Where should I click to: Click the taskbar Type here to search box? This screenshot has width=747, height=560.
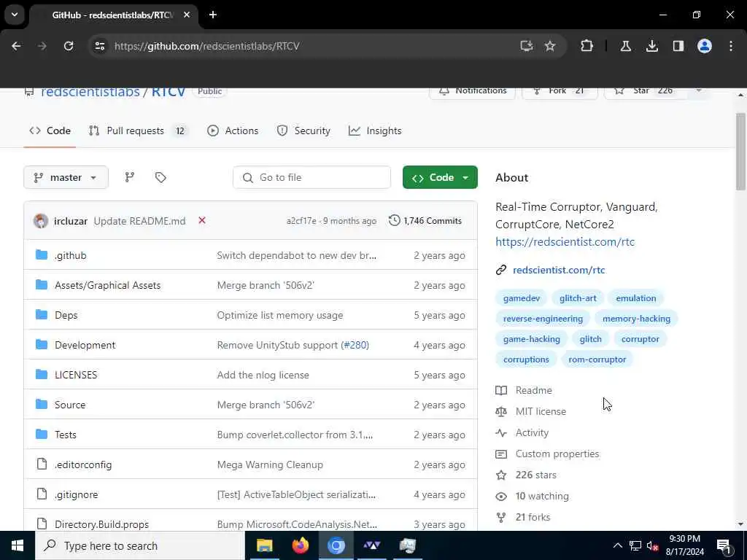pyautogui.click(x=139, y=545)
